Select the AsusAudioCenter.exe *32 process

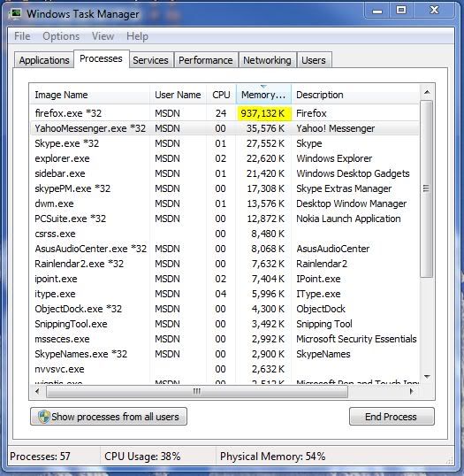(x=224, y=249)
